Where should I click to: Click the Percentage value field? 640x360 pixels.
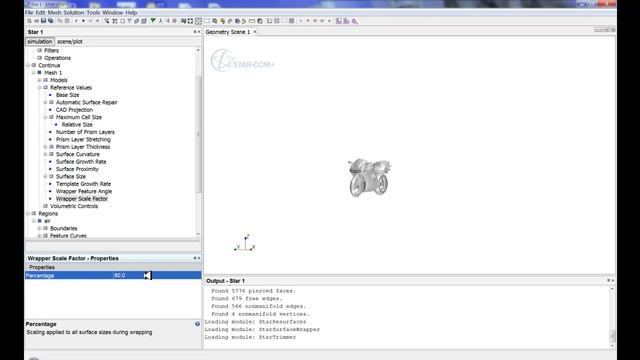157,276
